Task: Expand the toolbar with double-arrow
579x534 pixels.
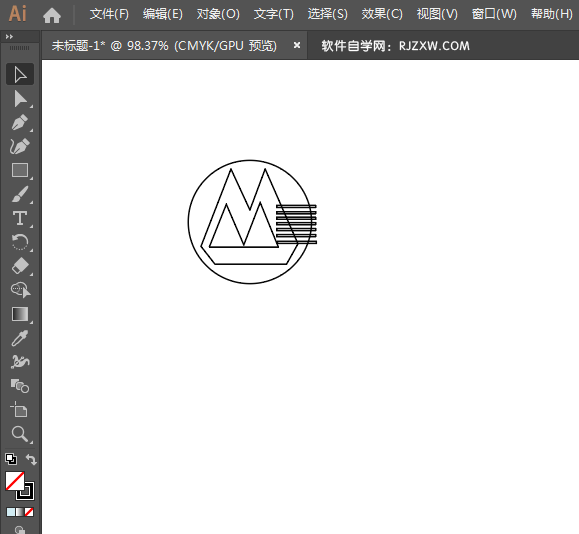Action: (9, 37)
